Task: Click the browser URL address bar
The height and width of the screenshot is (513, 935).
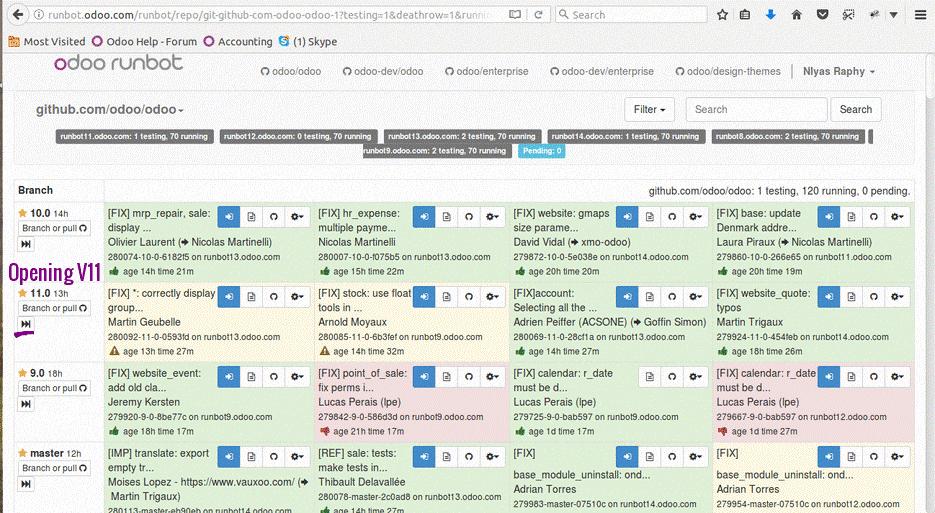Action: (268, 14)
